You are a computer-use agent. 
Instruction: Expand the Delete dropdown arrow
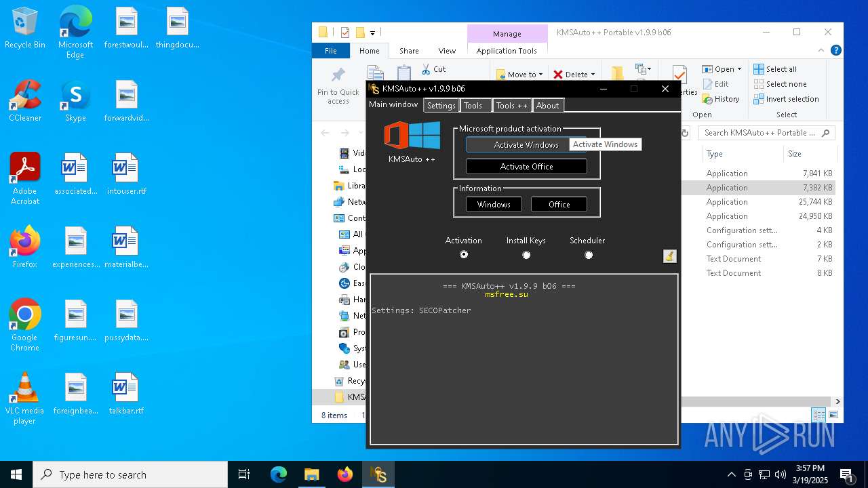(593, 75)
